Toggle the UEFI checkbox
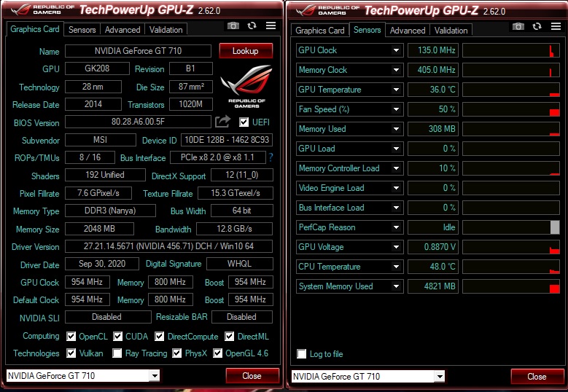Viewport: 568px width, 392px height. pyautogui.click(x=244, y=122)
